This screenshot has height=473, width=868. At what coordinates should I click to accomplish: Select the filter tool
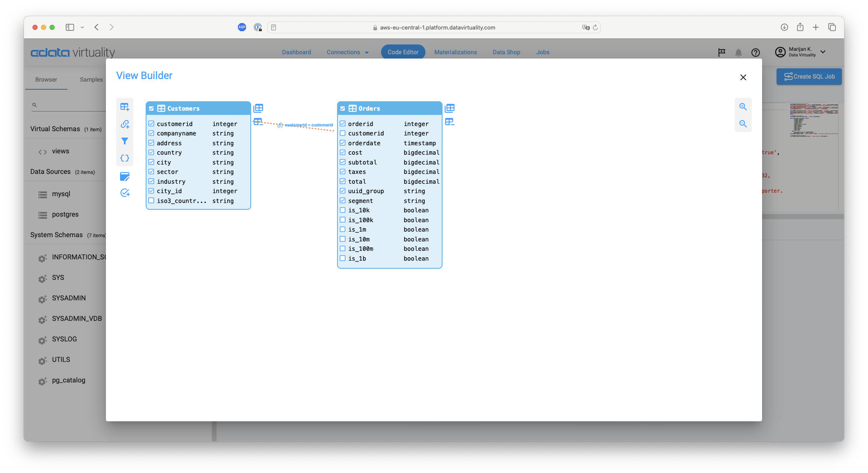pos(125,141)
